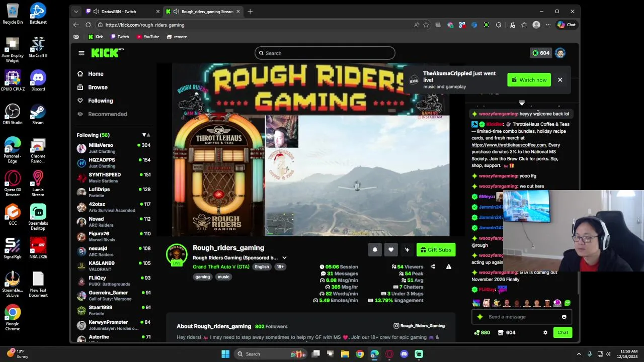Image resolution: width=644 pixels, height=362 pixels.
Task: Select the music tag
Action: point(223,277)
